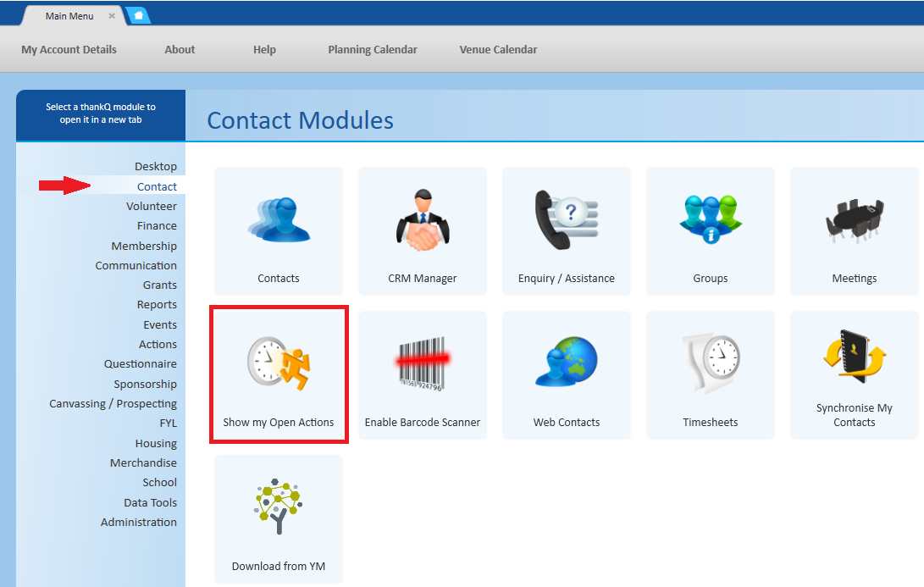The image size is (924, 587).
Task: Click the Download from YM label
Action: click(x=279, y=566)
